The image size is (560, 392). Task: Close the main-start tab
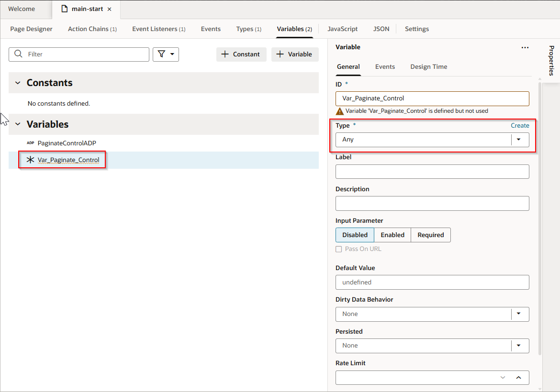[110, 9]
